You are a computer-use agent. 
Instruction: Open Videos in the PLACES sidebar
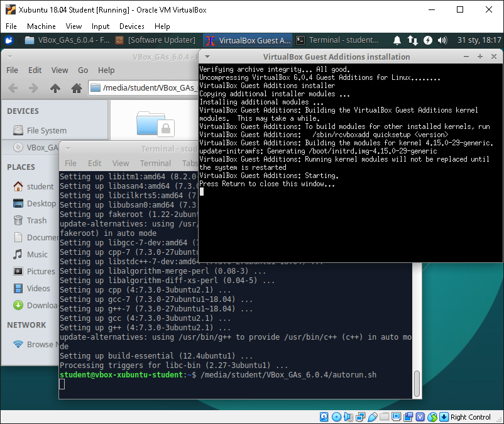pyautogui.click(x=31, y=288)
